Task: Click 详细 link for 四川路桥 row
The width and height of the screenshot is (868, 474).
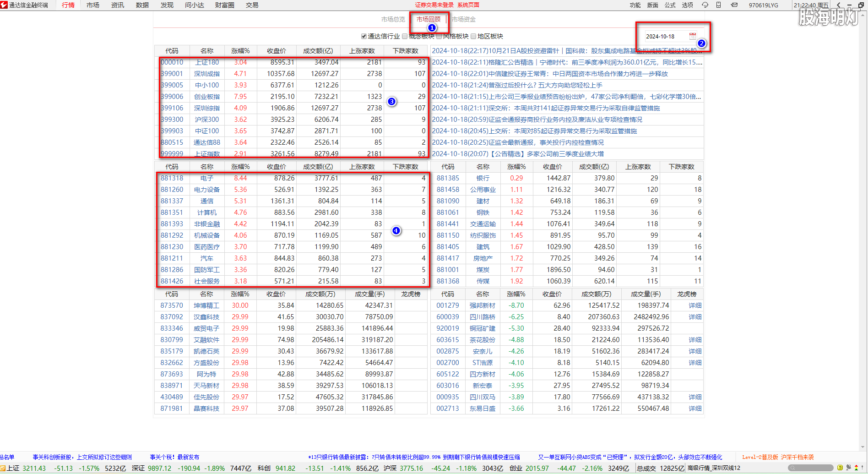Action: [695, 317]
